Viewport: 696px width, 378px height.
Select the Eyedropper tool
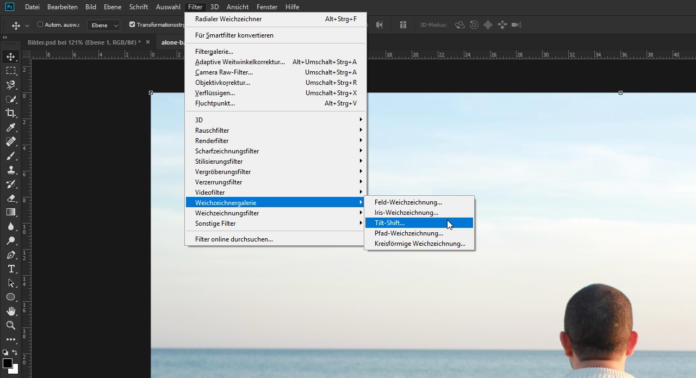[x=11, y=127]
